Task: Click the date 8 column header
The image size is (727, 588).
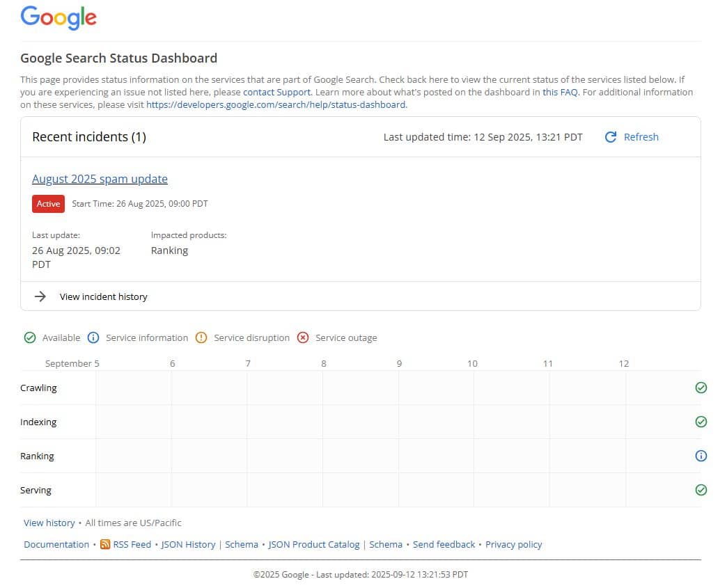Action: pyautogui.click(x=324, y=364)
